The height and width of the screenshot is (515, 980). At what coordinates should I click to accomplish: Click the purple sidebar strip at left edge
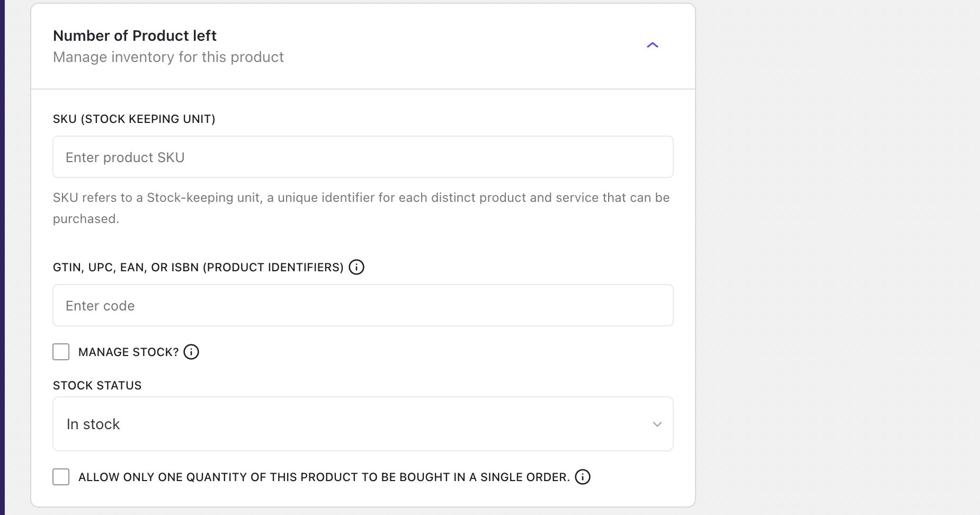[2, 257]
